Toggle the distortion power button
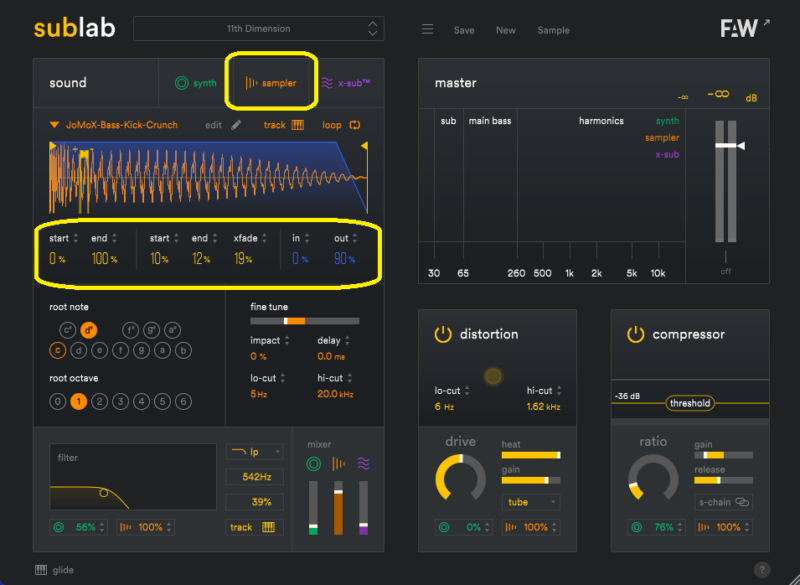 tap(443, 334)
